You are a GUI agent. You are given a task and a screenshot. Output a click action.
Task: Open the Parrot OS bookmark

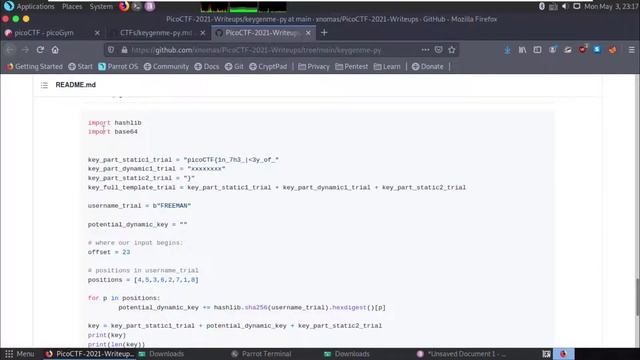[118, 67]
